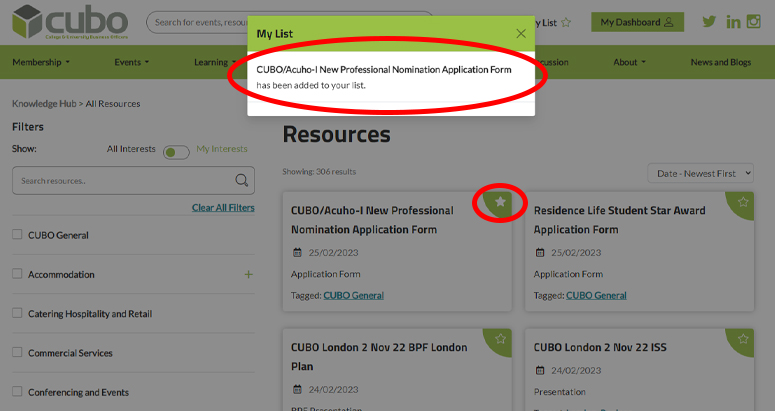
Task: Check Catering Hospitality and Retail filter
Action: click(17, 313)
